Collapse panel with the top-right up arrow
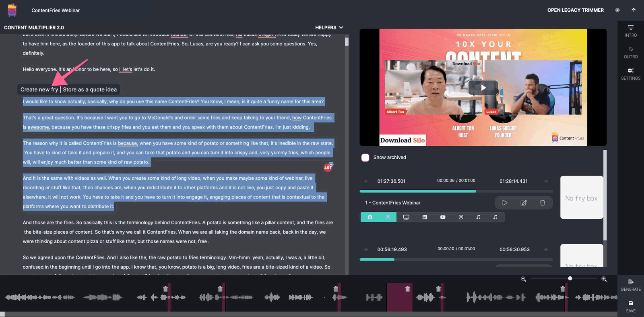Viewport: 644px width, 317px height. tap(634, 10)
